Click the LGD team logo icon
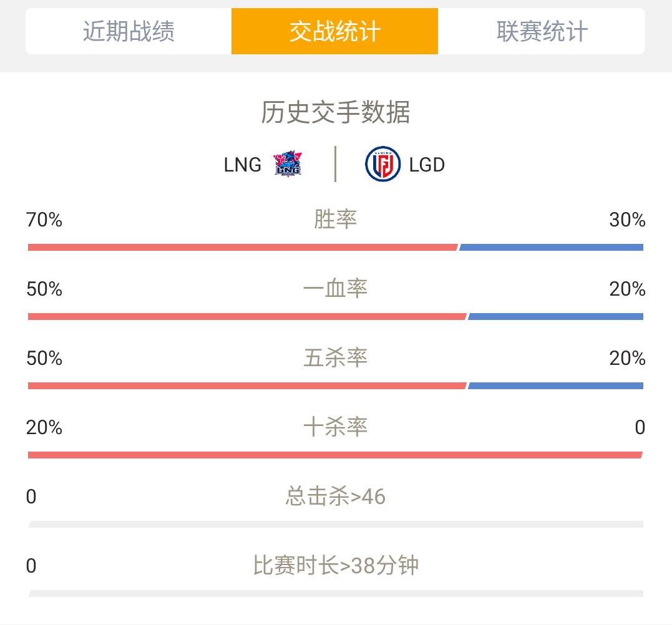672x625 pixels. (x=382, y=164)
